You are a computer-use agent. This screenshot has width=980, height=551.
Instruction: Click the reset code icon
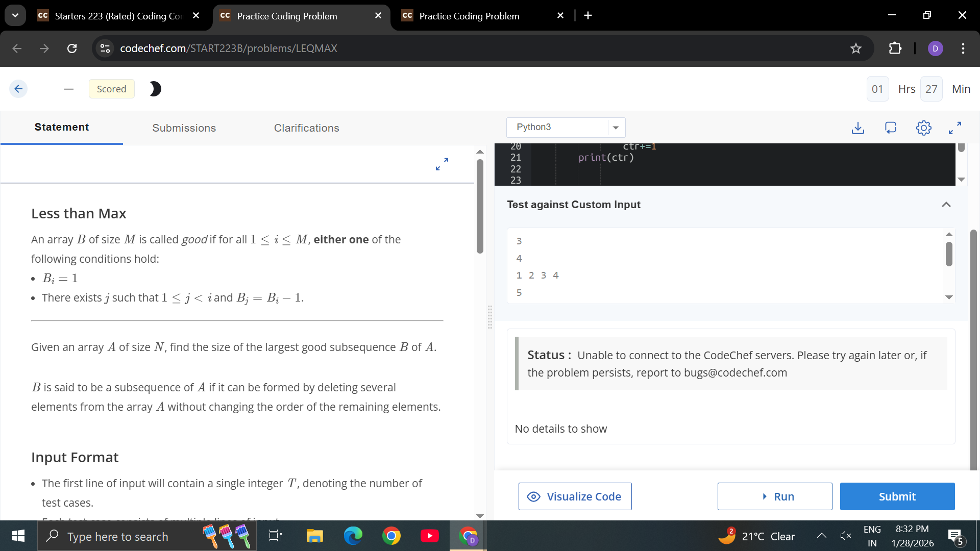891,128
